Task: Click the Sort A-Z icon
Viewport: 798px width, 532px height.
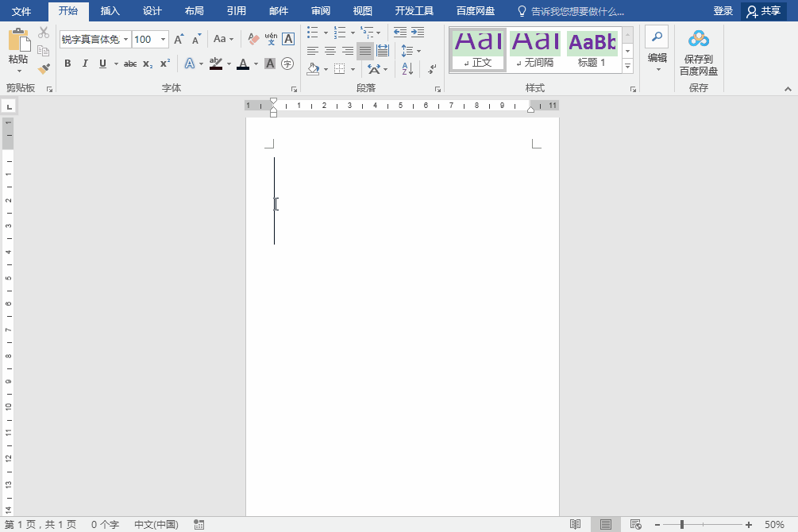Action: click(407, 69)
